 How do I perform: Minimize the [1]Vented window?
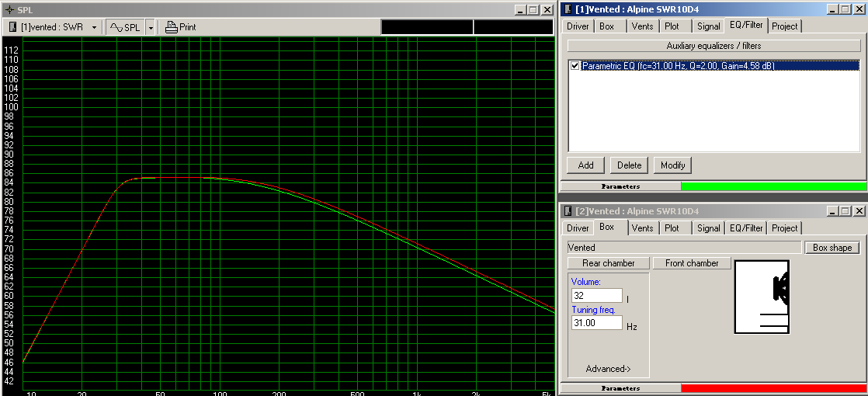click(x=833, y=9)
